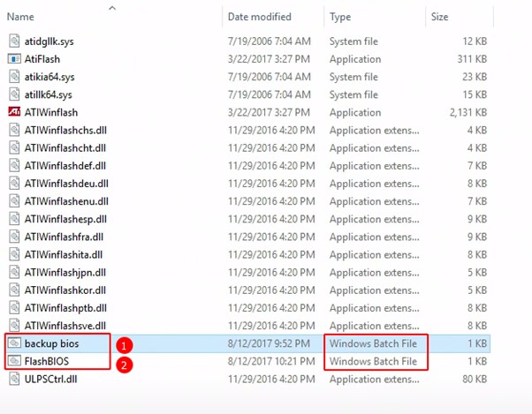
Task: Click the sort arrow above the Name column
Action: [111, 7]
